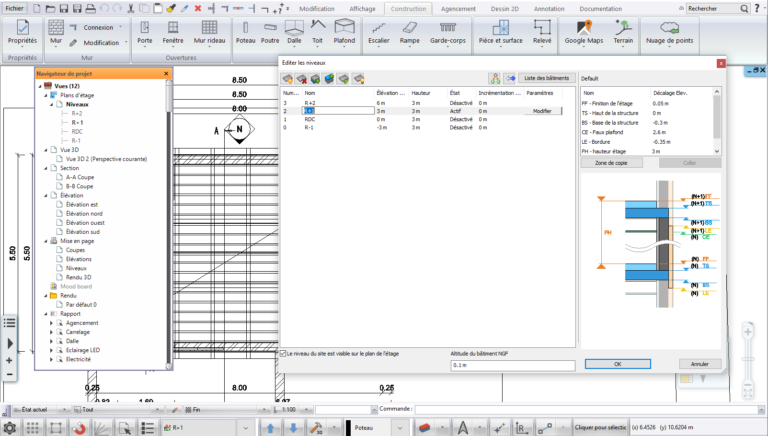Image resolution: width=768 pixels, height=436 pixels.
Task: Select the Poteau column tool
Action: click(x=245, y=32)
